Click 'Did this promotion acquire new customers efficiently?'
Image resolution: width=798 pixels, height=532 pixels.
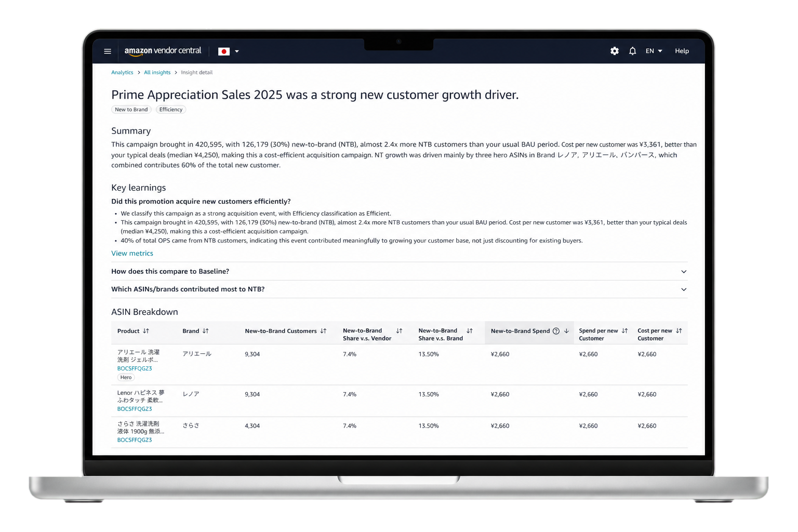201,201
